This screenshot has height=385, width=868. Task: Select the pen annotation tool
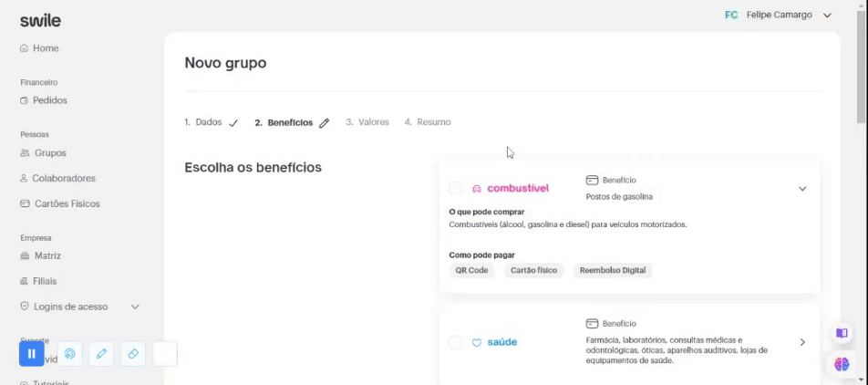click(101, 353)
